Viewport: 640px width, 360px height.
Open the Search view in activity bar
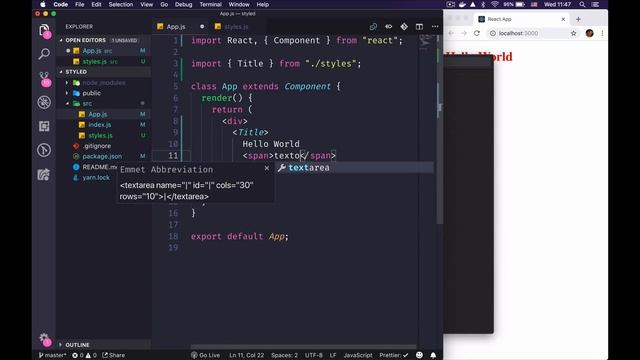[x=44, y=54]
